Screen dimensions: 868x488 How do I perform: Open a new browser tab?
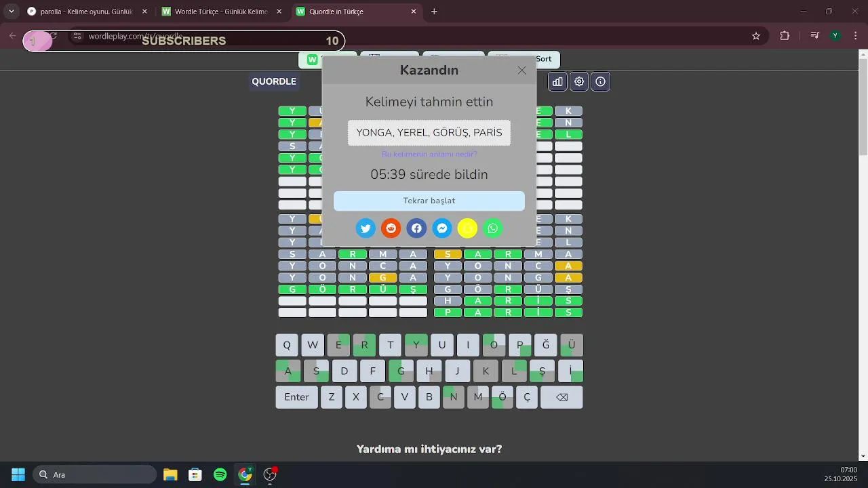(435, 12)
